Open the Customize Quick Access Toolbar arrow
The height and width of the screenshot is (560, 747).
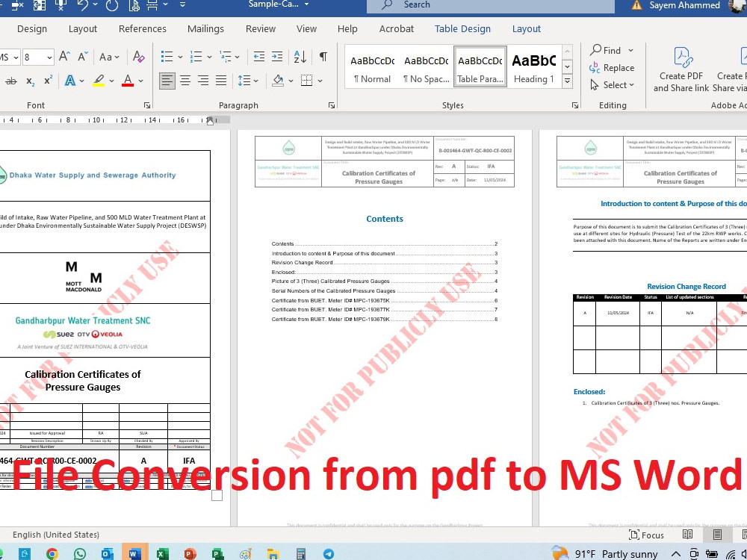[x=182, y=4]
